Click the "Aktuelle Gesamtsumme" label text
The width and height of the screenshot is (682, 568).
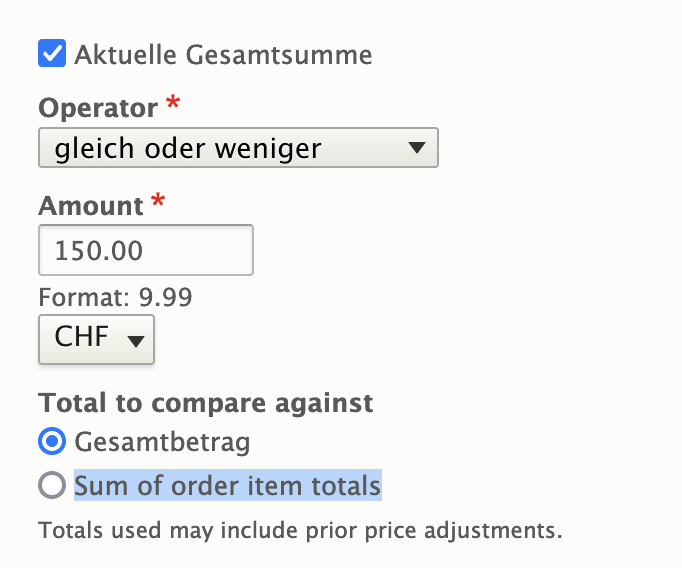click(x=223, y=54)
